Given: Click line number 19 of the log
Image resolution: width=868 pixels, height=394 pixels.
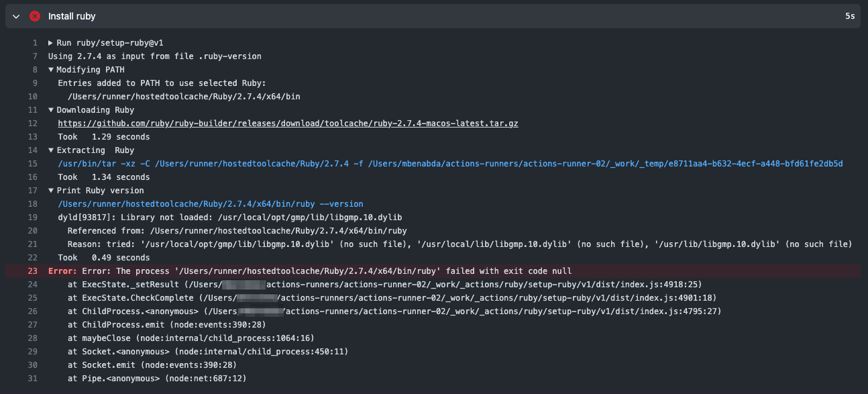Looking at the screenshot, I should pos(33,217).
